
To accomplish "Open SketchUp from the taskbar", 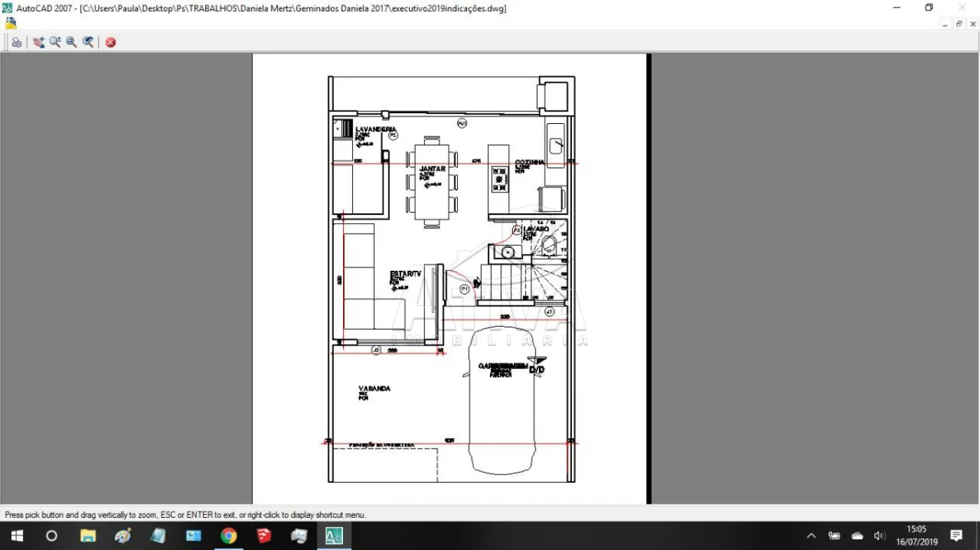I will click(x=263, y=536).
